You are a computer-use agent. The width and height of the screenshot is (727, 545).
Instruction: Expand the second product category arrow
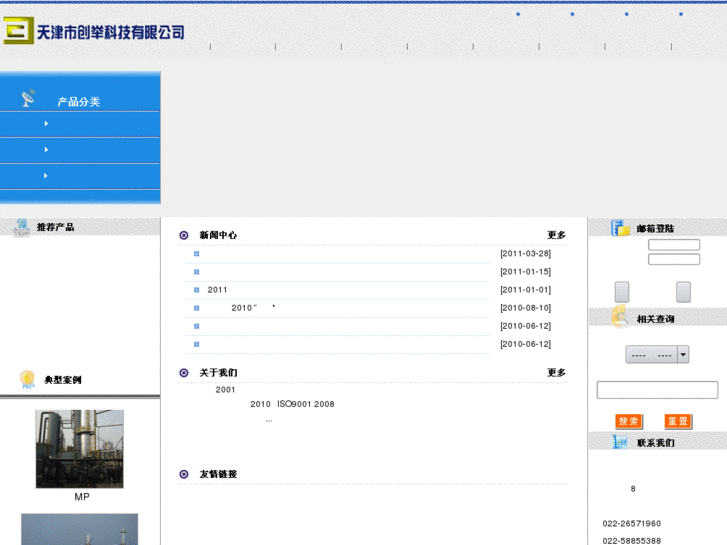[46, 149]
